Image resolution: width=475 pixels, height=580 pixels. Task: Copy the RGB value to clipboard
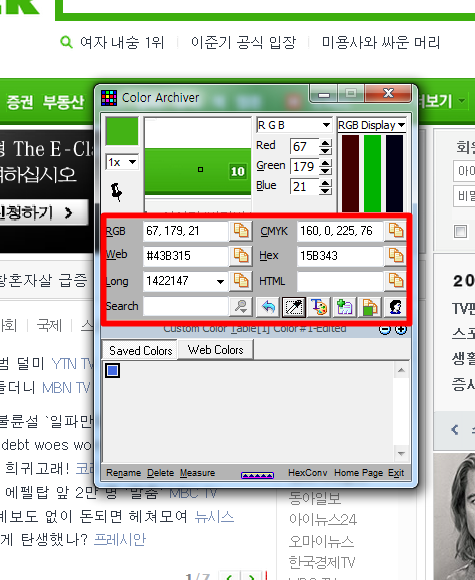240,231
